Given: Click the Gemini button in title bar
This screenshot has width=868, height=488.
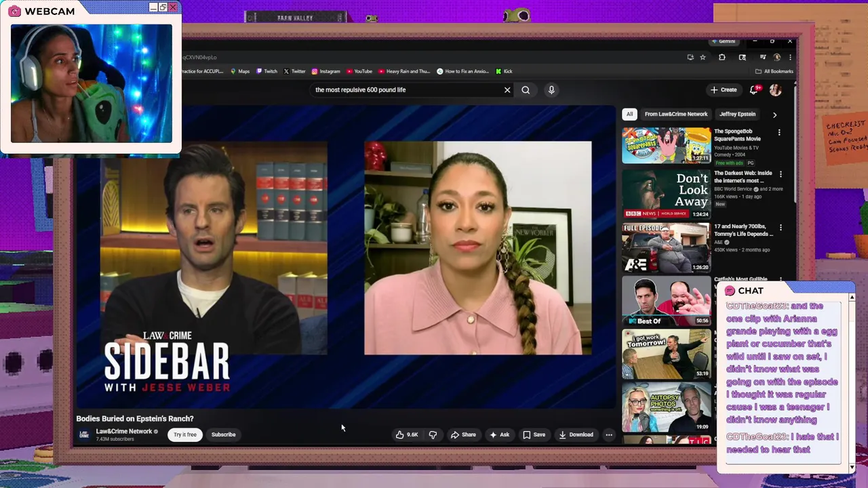Looking at the screenshot, I should pyautogui.click(x=724, y=41).
